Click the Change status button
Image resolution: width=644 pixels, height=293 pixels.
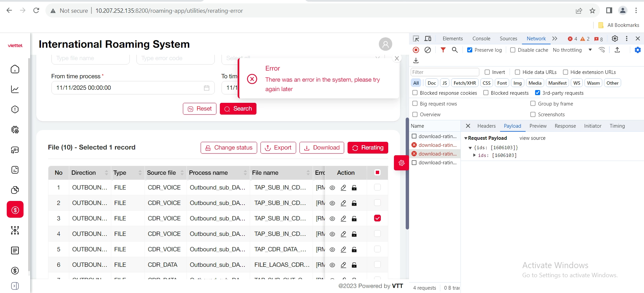coord(229,148)
